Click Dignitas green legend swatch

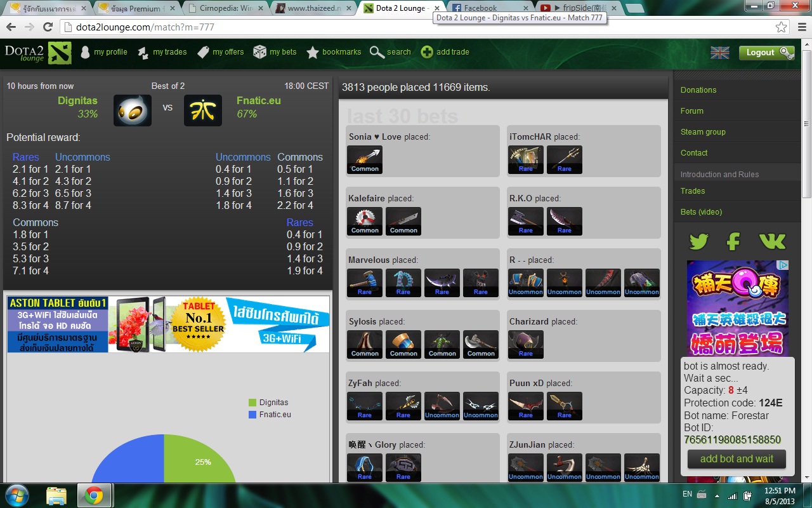pyautogui.click(x=252, y=403)
